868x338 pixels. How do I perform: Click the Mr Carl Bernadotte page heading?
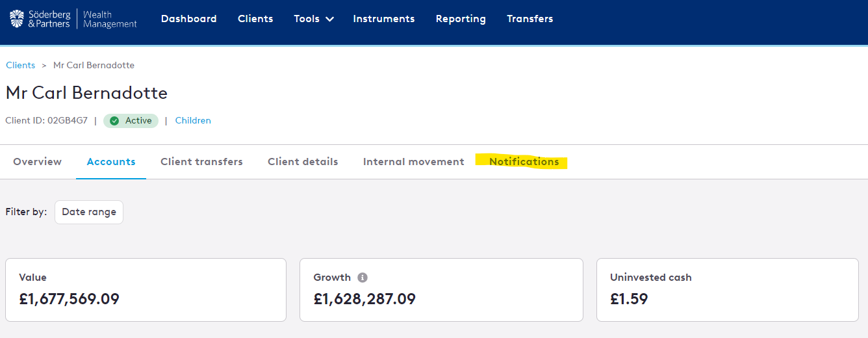click(86, 93)
